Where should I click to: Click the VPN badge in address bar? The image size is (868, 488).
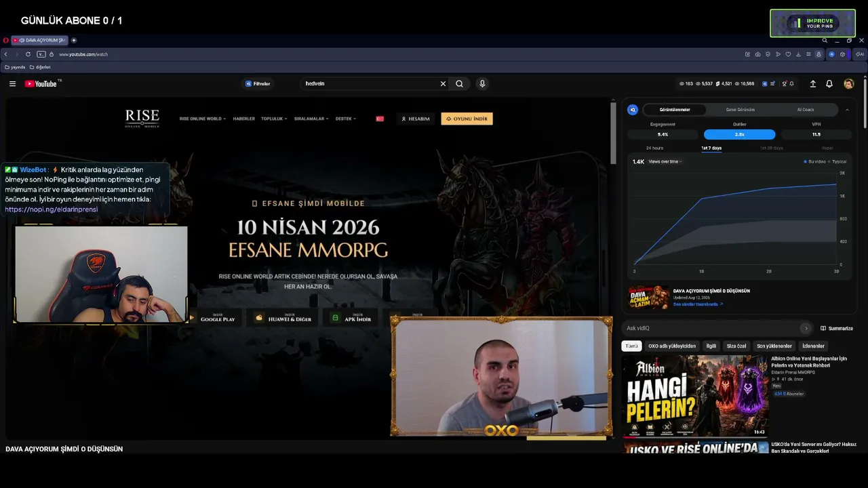pos(41,54)
